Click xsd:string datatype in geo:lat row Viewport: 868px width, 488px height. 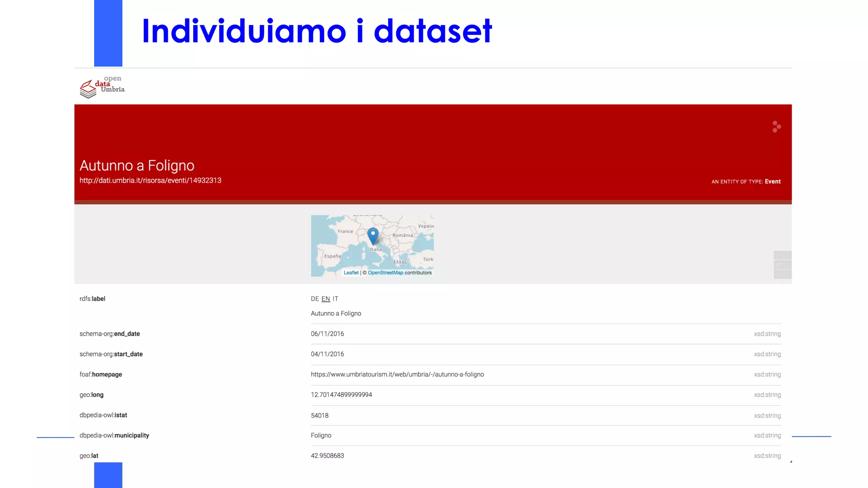pyautogui.click(x=767, y=456)
